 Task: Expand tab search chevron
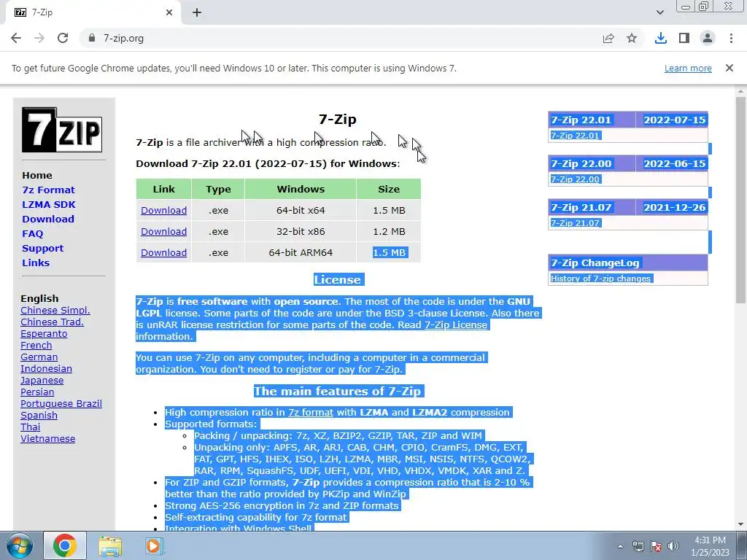[660, 12]
